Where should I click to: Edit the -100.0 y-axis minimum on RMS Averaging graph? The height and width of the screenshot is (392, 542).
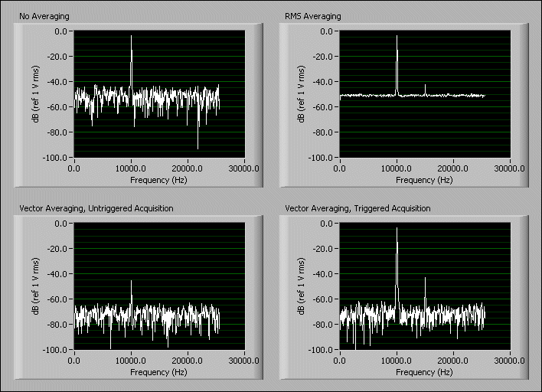coord(320,157)
